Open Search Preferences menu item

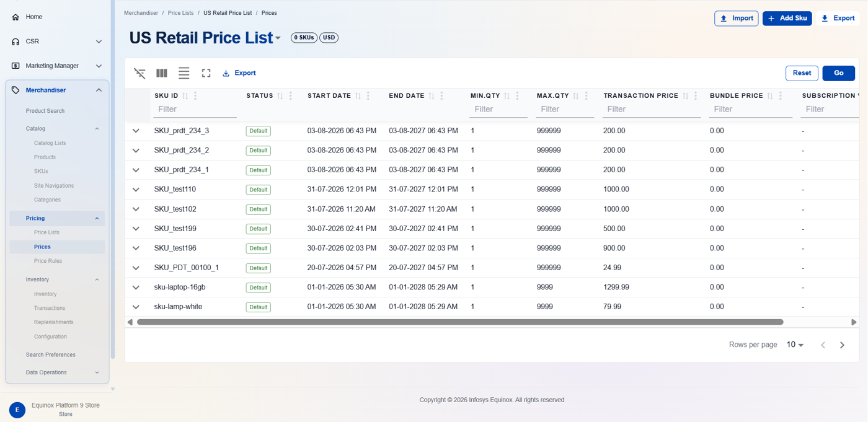(50, 355)
